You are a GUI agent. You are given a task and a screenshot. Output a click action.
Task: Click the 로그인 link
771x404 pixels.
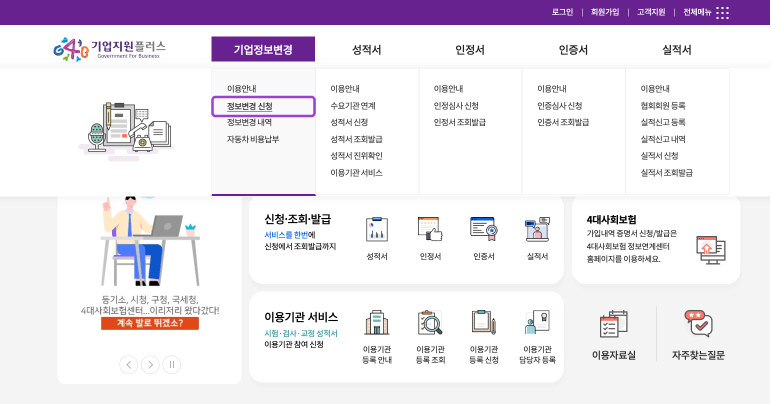pos(562,12)
